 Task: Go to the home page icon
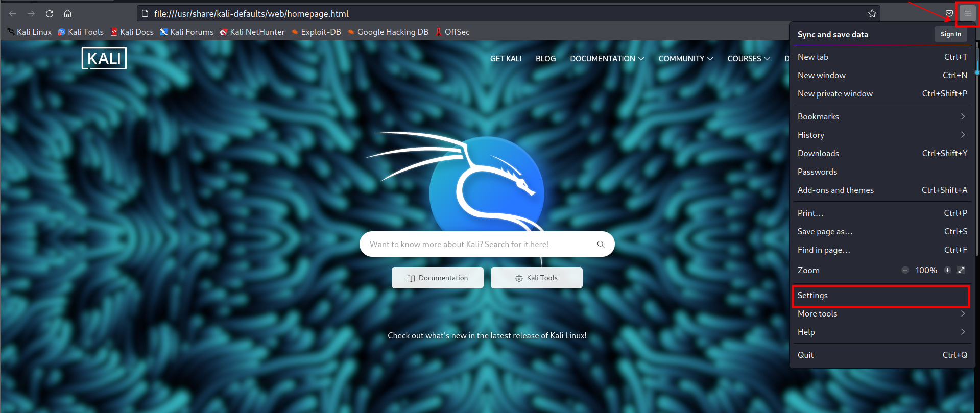tap(67, 14)
